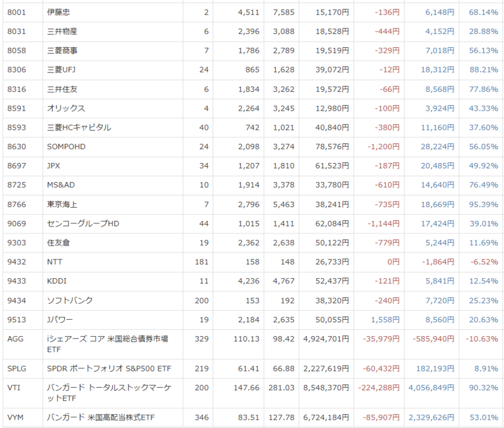Select the 18,312円 profit value

(x=437, y=70)
